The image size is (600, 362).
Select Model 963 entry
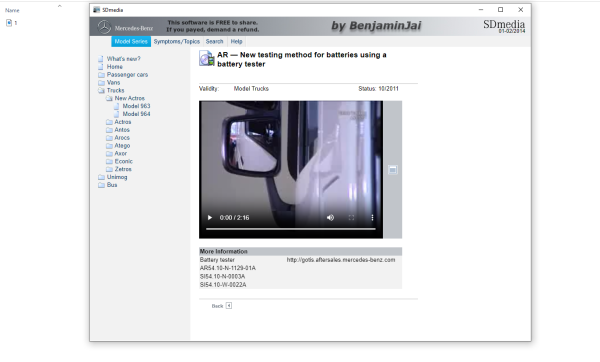coord(136,106)
